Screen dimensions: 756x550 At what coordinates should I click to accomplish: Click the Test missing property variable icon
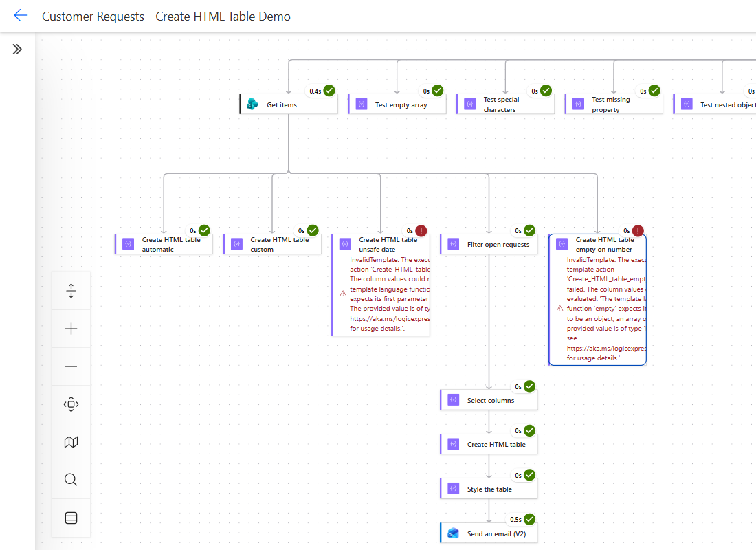click(x=578, y=104)
